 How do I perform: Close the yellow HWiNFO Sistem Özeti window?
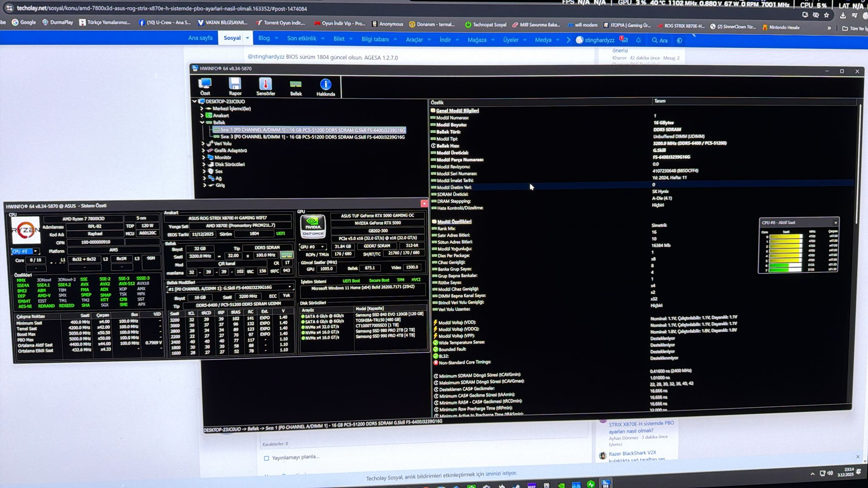click(424, 203)
